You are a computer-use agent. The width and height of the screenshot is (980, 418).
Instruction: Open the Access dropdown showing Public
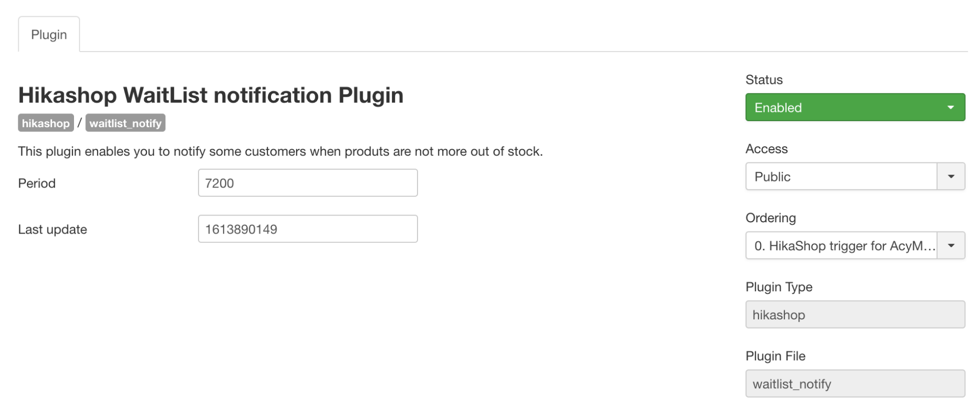(x=841, y=176)
